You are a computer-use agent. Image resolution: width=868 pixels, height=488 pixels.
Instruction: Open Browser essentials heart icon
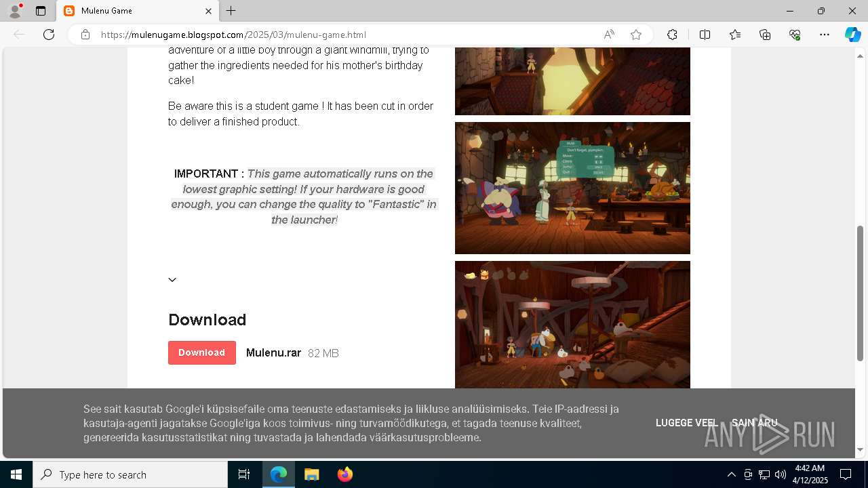[x=795, y=35]
